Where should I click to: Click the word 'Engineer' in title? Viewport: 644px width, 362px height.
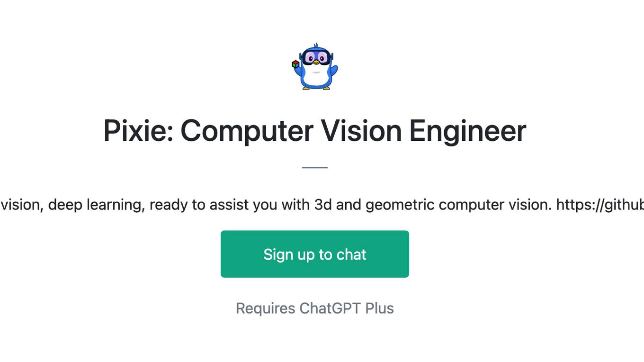(x=467, y=131)
